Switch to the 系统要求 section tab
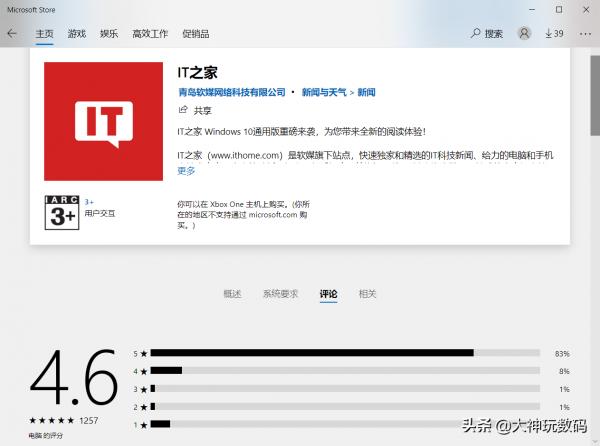600x446 pixels. pos(280,294)
